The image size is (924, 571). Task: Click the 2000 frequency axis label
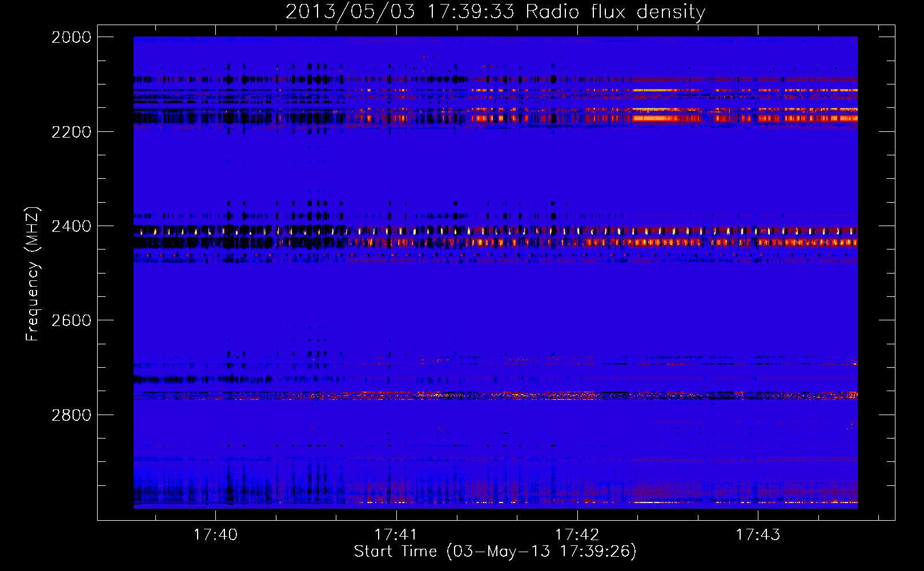(71, 37)
